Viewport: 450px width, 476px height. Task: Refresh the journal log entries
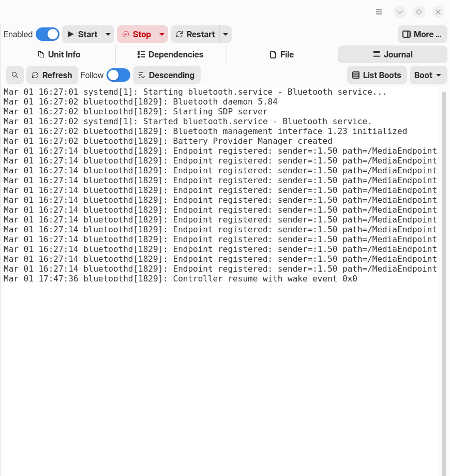tap(52, 75)
